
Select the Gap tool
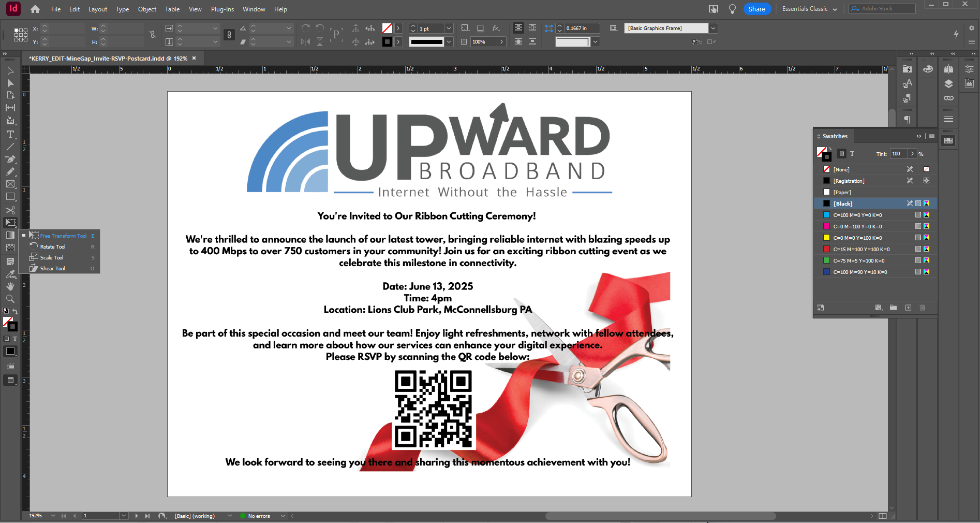click(x=10, y=108)
